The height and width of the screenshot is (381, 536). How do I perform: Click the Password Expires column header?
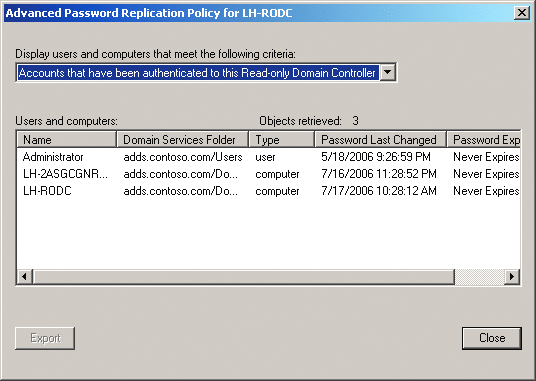pos(484,140)
